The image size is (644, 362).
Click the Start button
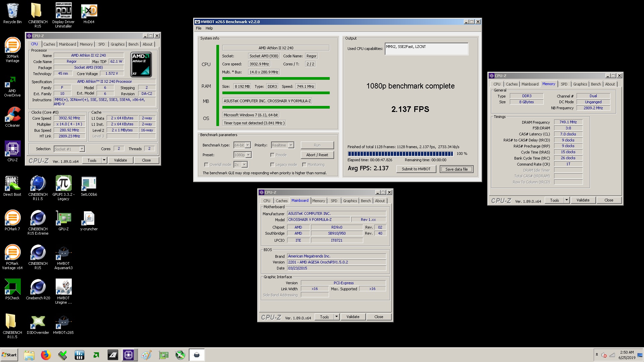(x=9, y=355)
